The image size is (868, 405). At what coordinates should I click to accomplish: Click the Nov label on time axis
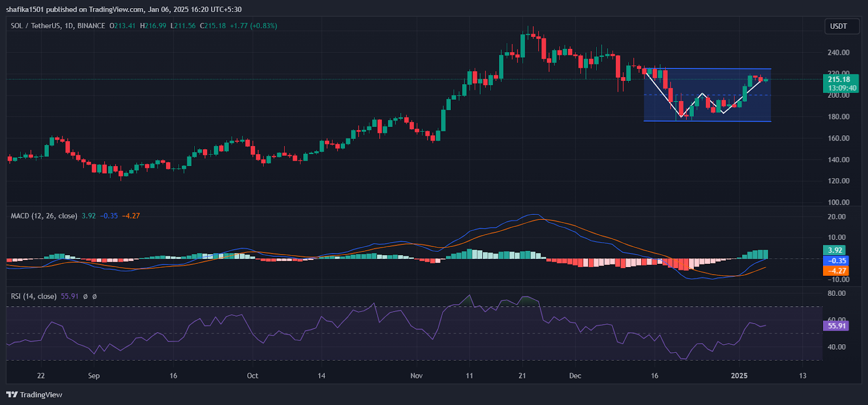416,376
